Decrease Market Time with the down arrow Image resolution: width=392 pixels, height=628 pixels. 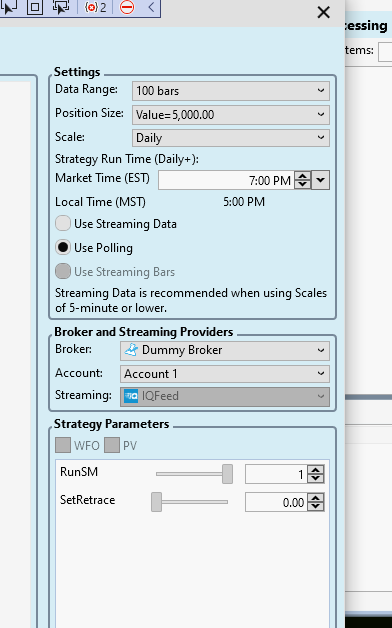(302, 185)
